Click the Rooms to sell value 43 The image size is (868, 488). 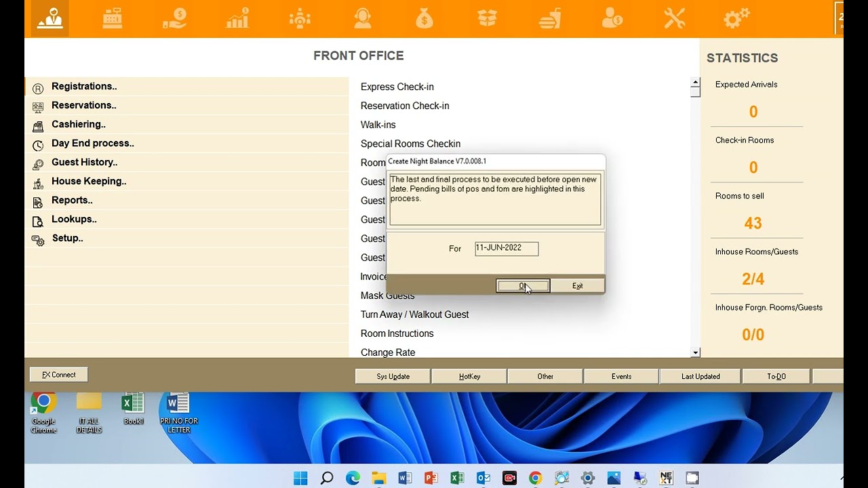coord(753,223)
